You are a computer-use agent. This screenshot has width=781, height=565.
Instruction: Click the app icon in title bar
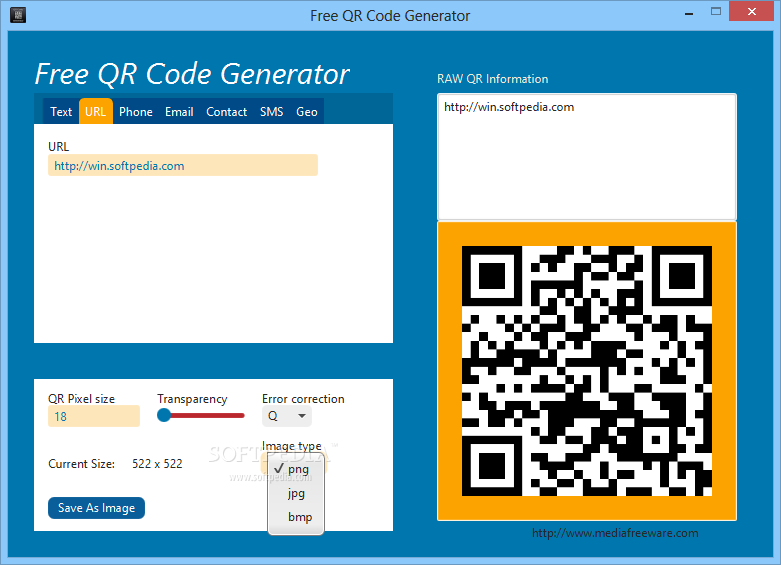[x=18, y=15]
